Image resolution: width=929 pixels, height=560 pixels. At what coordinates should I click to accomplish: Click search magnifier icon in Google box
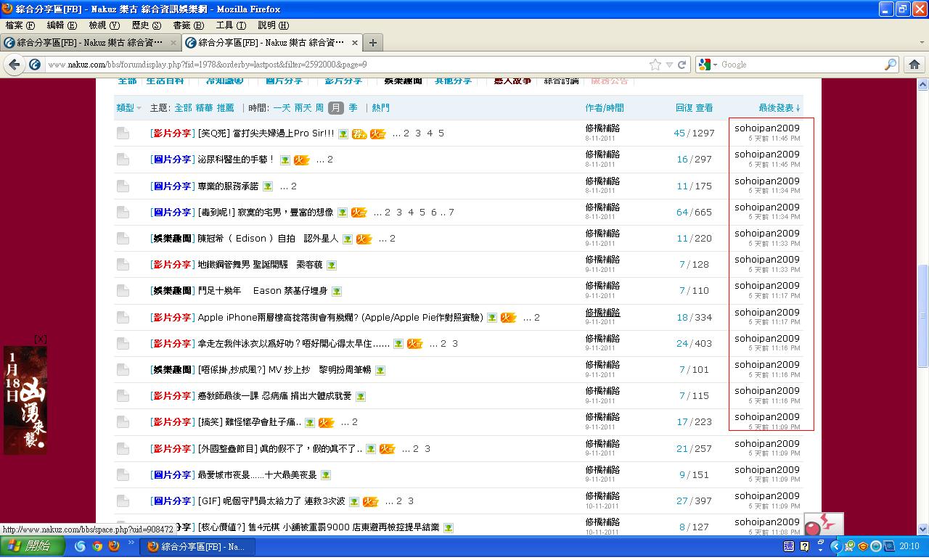coord(891,65)
